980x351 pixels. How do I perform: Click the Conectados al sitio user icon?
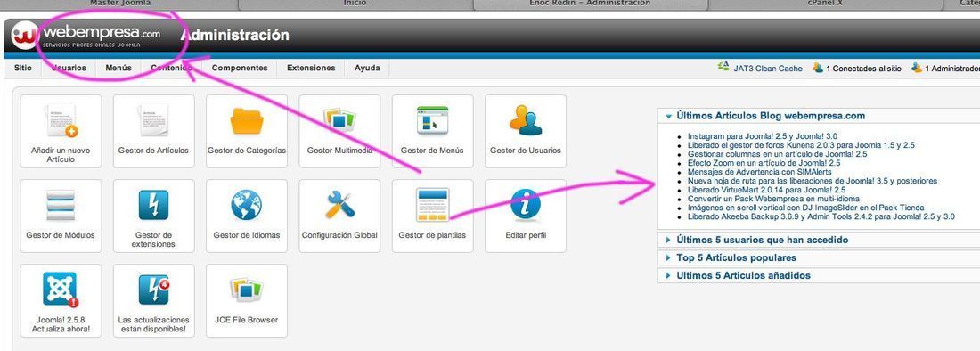[818, 68]
